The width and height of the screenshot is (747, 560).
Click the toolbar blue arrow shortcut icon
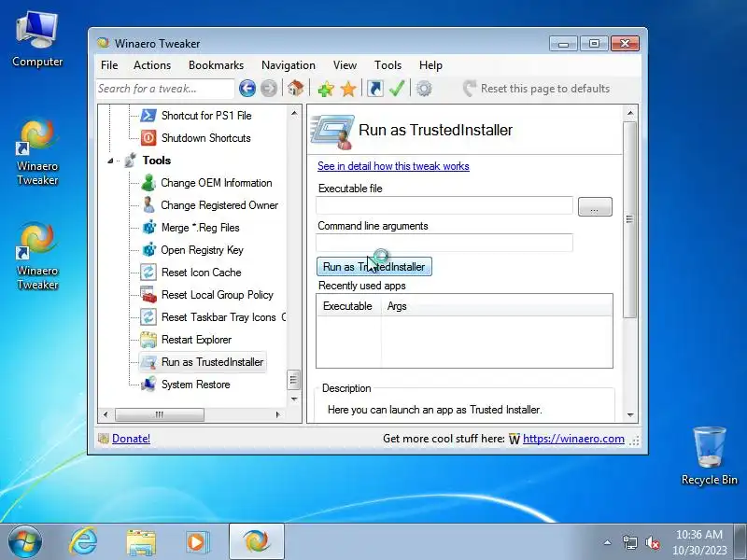click(375, 89)
